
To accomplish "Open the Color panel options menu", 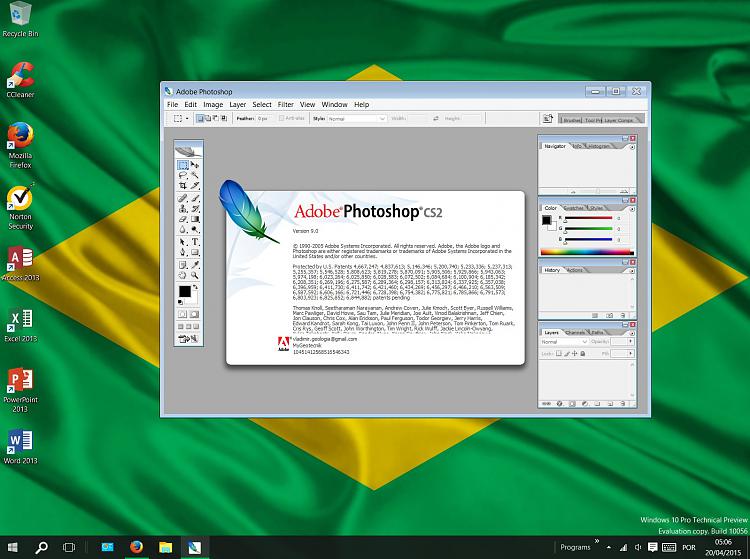I will point(632,209).
